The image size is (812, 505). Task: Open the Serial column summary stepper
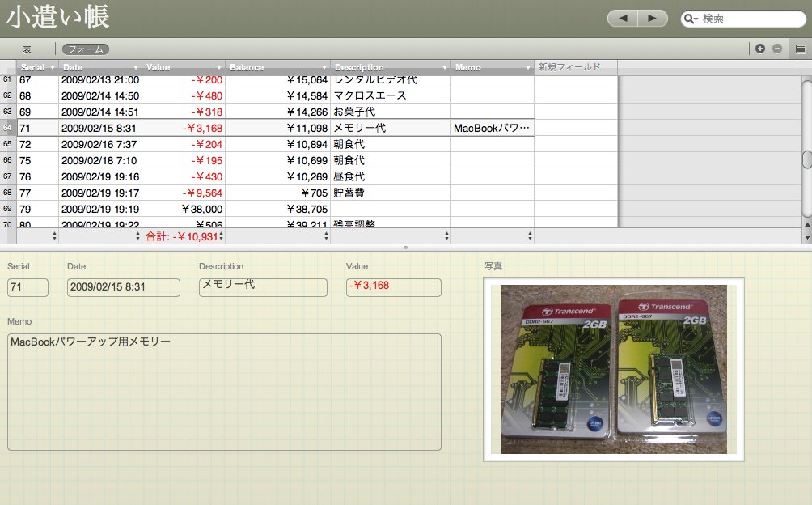(54, 236)
